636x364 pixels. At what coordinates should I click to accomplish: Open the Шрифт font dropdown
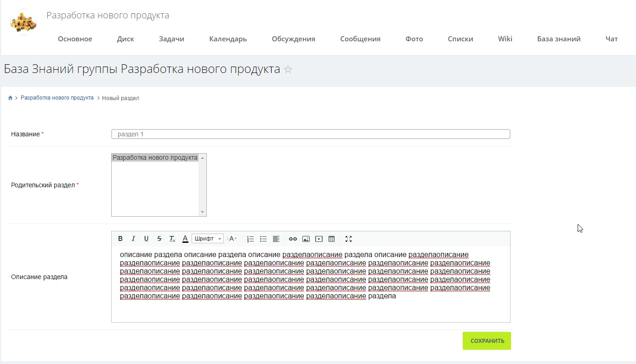pos(208,239)
